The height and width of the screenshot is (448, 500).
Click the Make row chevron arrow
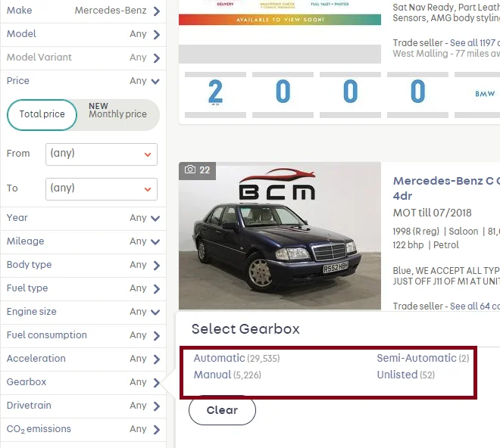pos(156,11)
